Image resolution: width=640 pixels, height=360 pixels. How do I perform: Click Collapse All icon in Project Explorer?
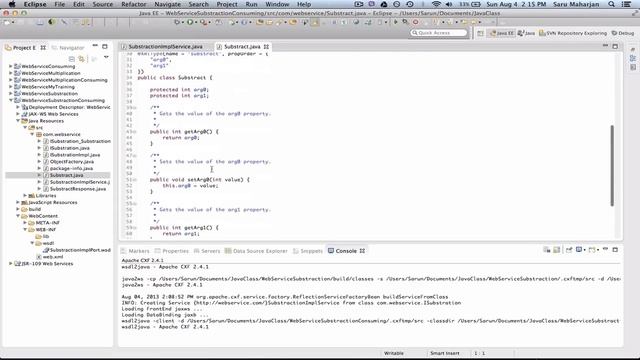point(72,59)
